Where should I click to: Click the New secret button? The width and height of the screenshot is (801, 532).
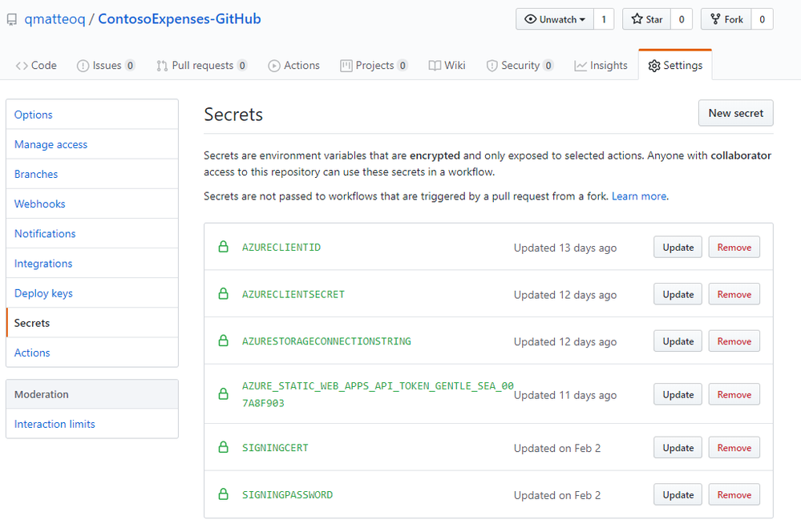735,113
